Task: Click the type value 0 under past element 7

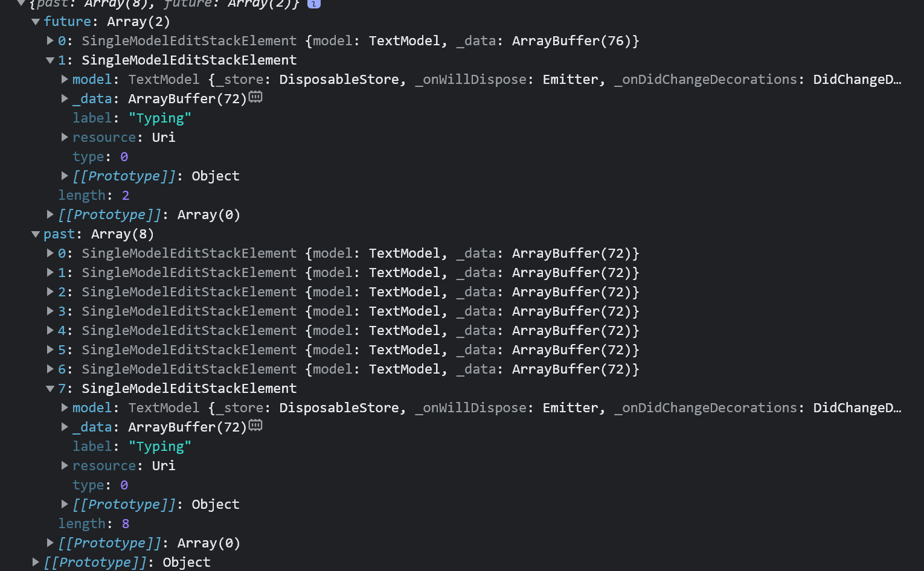Action: point(124,485)
